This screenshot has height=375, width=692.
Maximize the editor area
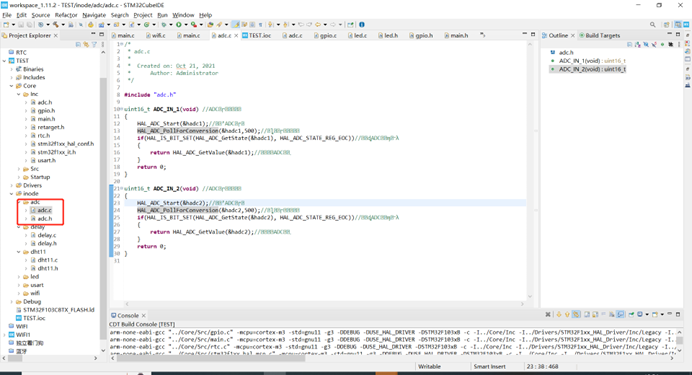point(533,34)
